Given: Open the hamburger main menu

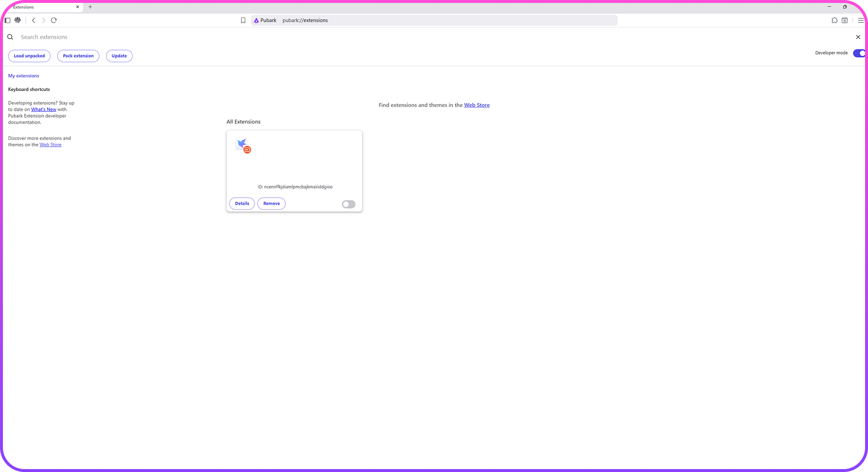Looking at the screenshot, I should (x=860, y=20).
